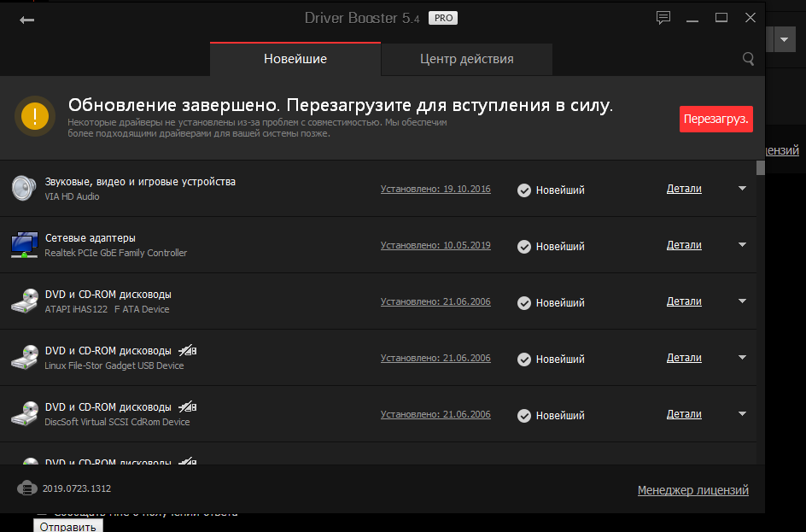This screenshot has height=532, width=806.
Task: Open Детали link for Realtek PCIe GbE
Action: coord(684,245)
